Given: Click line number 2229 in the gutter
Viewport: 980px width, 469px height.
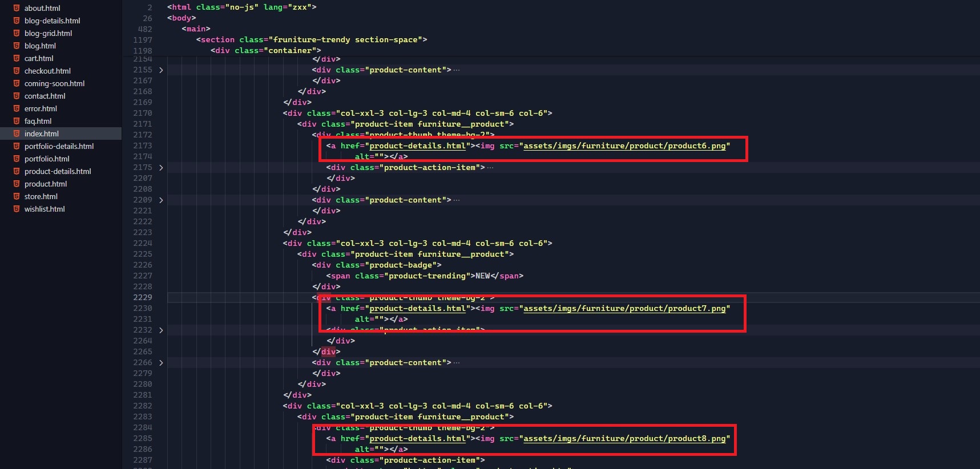Looking at the screenshot, I should [143, 297].
